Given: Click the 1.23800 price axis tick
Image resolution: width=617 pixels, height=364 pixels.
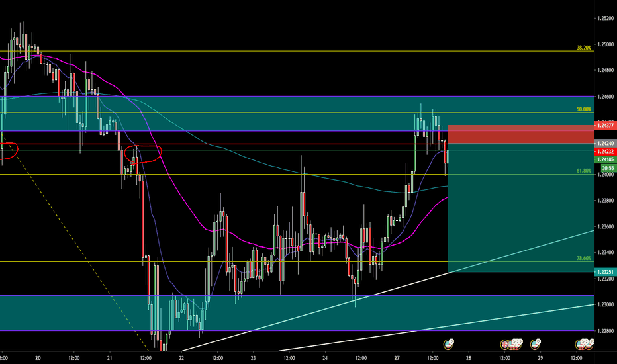Looking at the screenshot, I should (x=605, y=201).
